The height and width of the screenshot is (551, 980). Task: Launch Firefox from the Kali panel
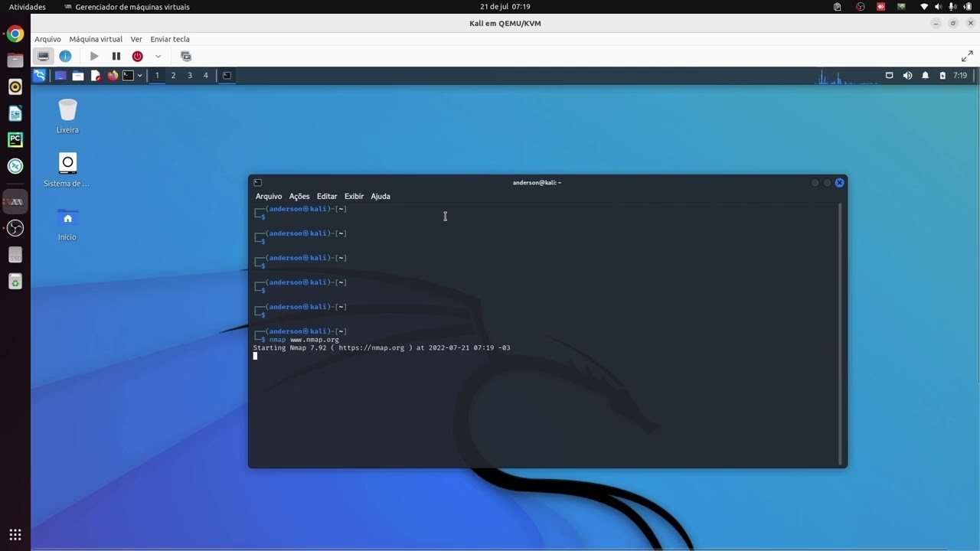point(113,76)
